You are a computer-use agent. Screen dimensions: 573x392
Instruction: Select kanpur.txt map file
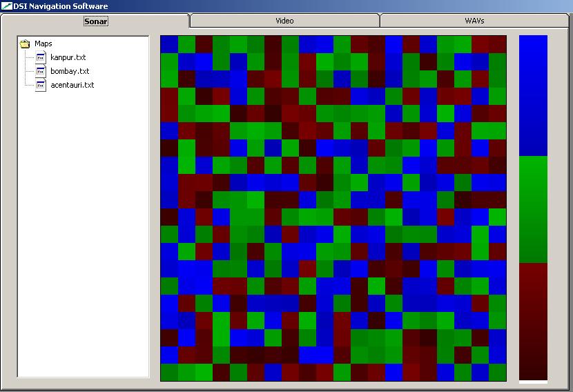point(68,57)
